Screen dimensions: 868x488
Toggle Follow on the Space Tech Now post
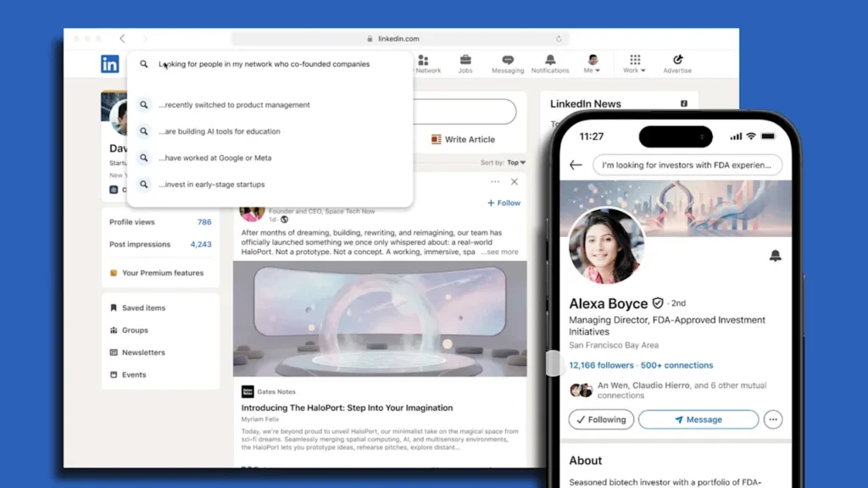point(504,202)
